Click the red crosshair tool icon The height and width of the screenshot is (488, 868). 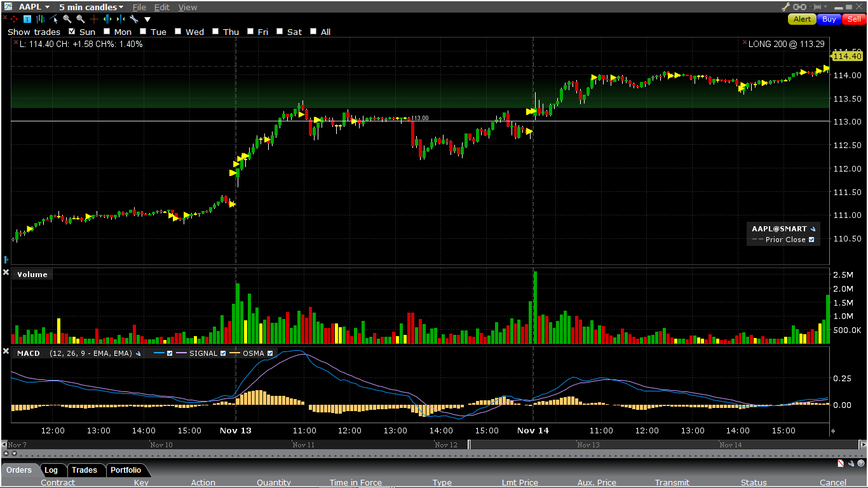tap(14, 19)
